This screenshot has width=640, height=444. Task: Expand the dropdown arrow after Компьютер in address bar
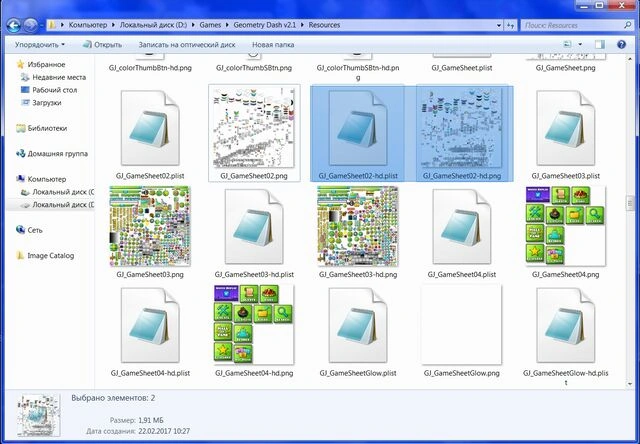(113, 25)
